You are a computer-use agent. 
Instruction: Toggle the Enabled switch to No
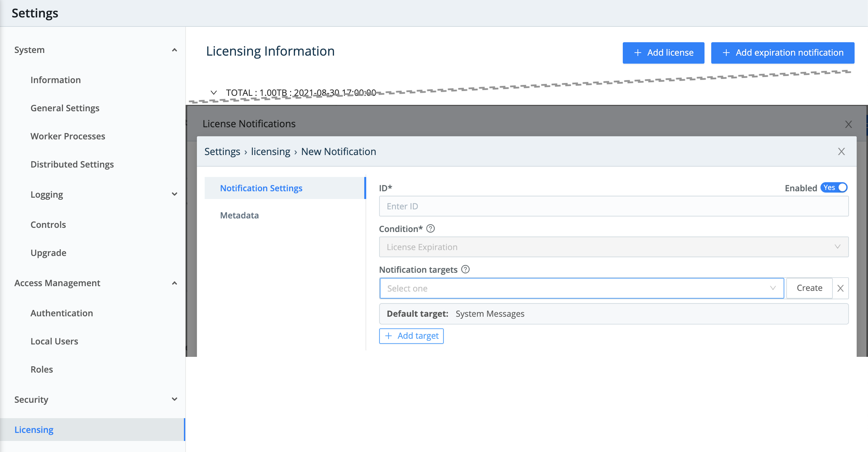(x=834, y=188)
